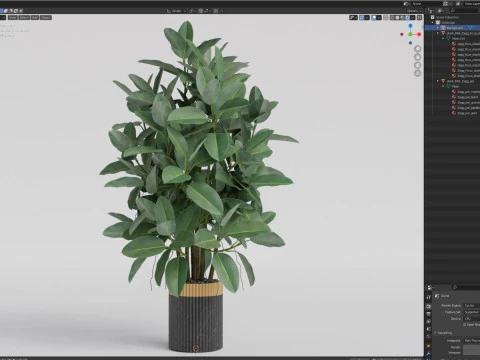Open outliner display mode dropdown

tap(441, 11)
